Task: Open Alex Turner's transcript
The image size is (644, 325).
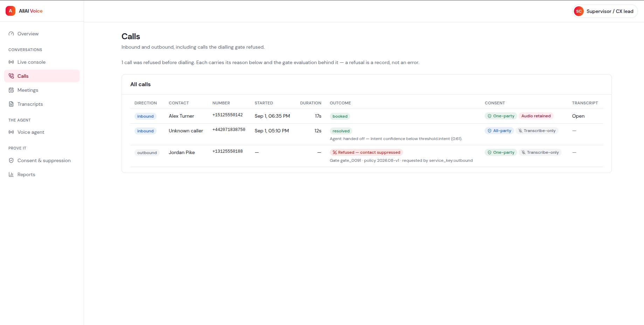Action: (578, 116)
